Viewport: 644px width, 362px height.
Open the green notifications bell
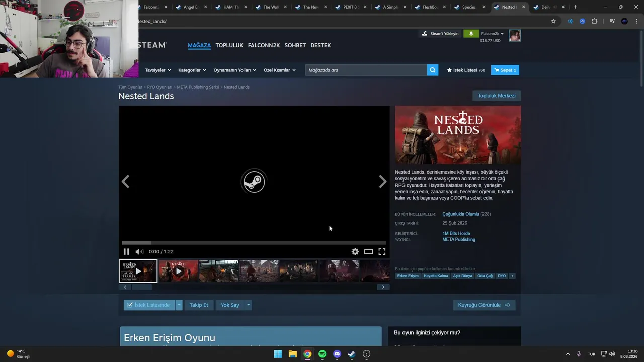pyautogui.click(x=471, y=34)
